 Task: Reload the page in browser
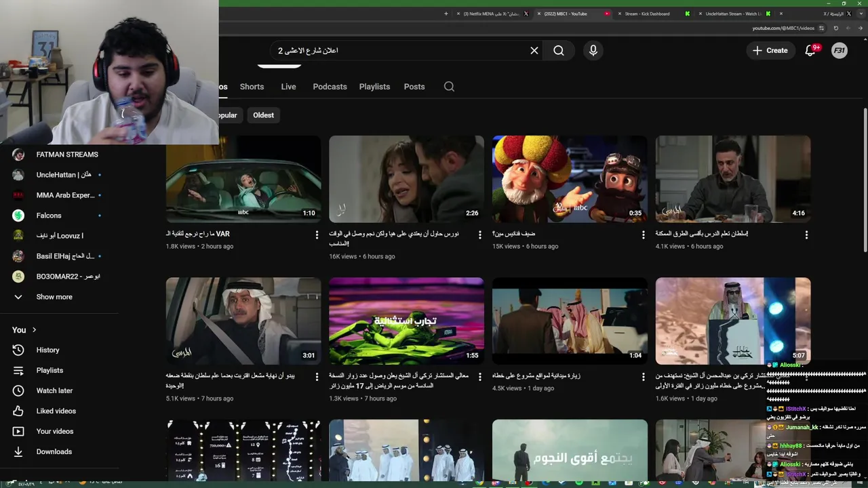[x=835, y=28]
